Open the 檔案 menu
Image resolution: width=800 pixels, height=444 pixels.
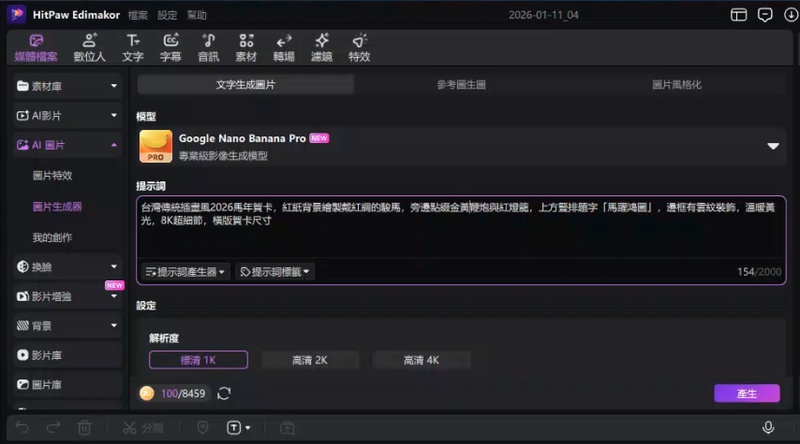pyautogui.click(x=137, y=15)
